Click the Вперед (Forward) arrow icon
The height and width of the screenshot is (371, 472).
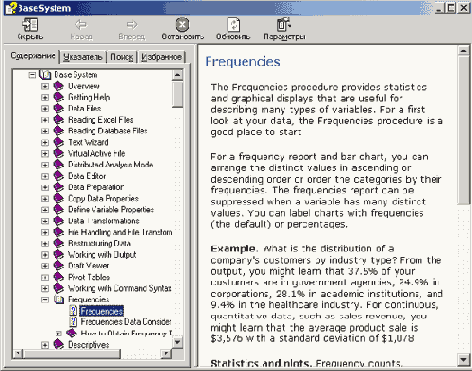[x=132, y=25]
